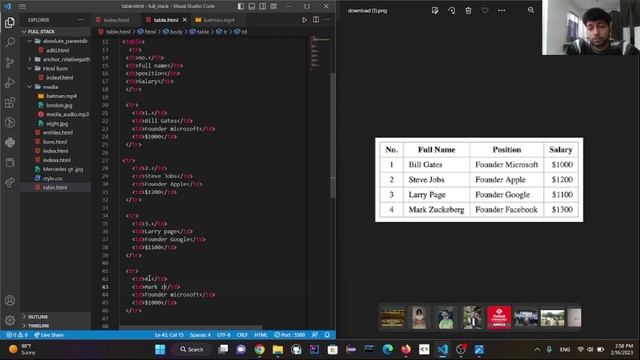Click the notifications bell in status bar
Viewport: 640px width, 360px height.
coord(327,335)
